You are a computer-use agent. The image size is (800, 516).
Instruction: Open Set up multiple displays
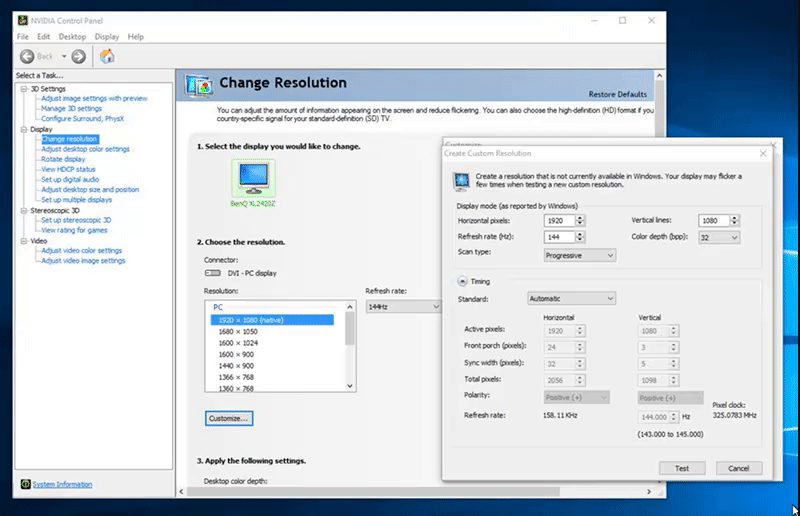click(77, 200)
